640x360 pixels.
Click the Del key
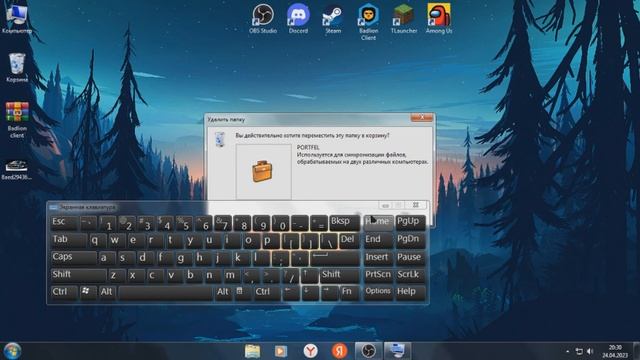click(349, 240)
